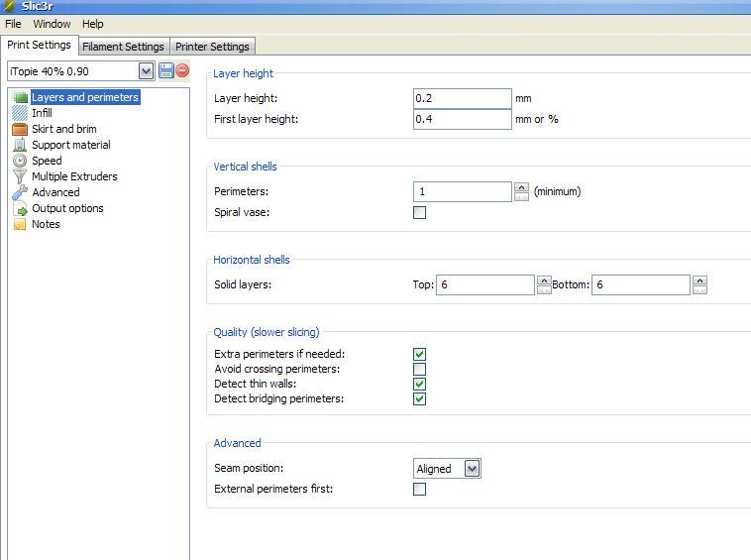Viewport: 751px width, 560px height.
Task: Decrease Perimeters with the down arrow
Action: point(521,196)
